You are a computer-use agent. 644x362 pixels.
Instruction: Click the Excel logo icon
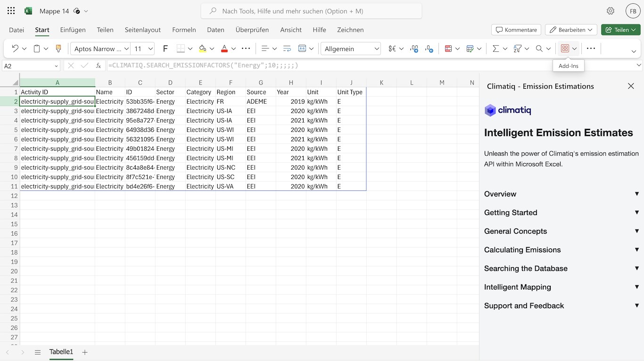point(28,11)
